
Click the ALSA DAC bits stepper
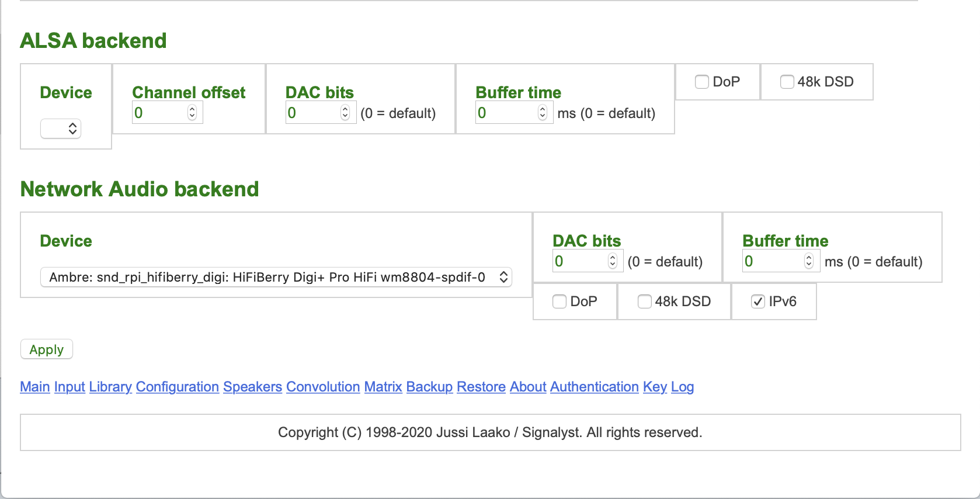[x=345, y=113]
